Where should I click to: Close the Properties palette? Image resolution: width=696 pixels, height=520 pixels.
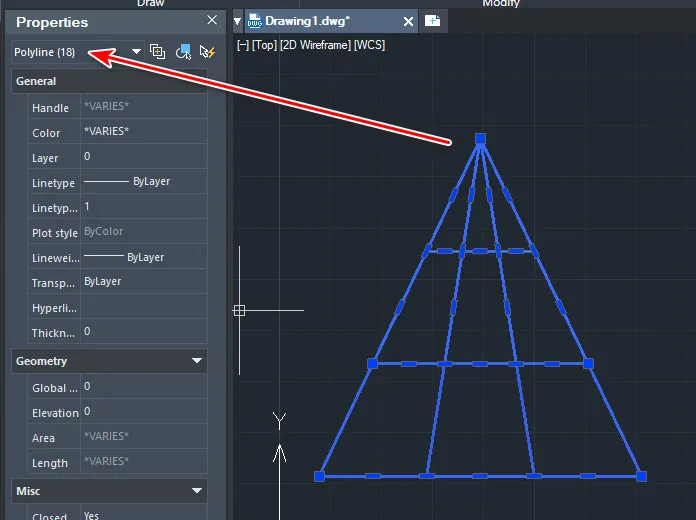[x=212, y=20]
